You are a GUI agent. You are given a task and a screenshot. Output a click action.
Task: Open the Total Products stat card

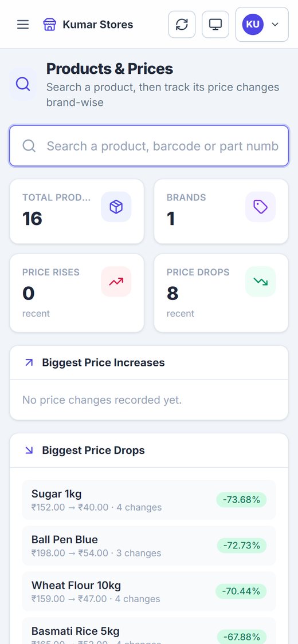coord(77,211)
